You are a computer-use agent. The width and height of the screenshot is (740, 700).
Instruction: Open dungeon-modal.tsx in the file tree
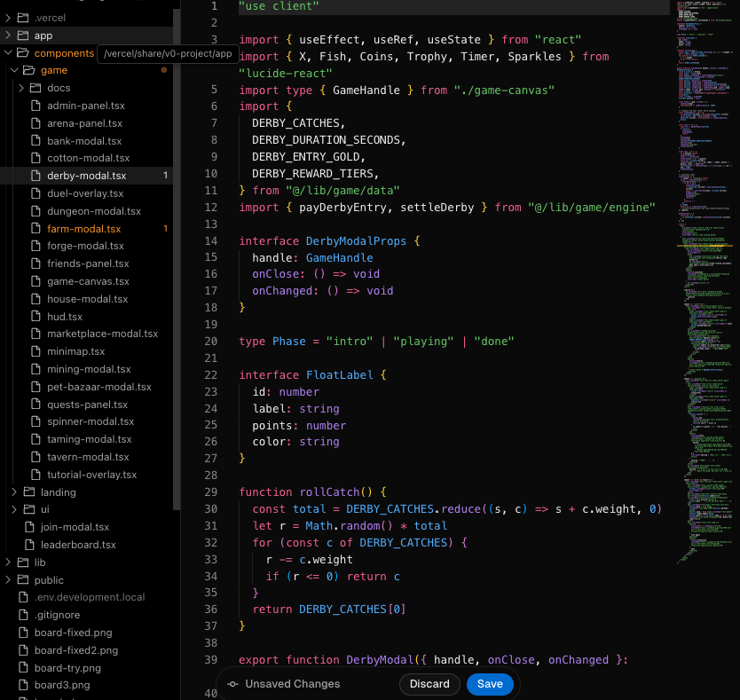click(x=94, y=211)
